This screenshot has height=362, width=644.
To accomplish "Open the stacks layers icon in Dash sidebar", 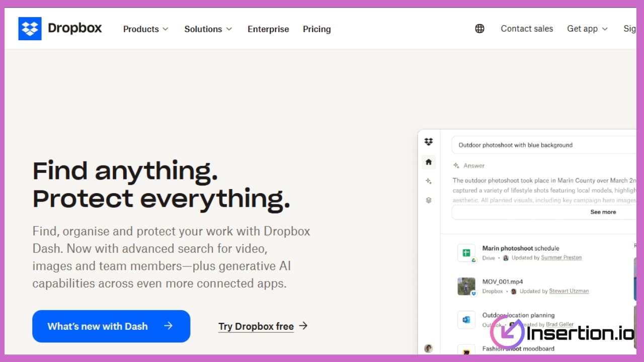I will 429,200.
